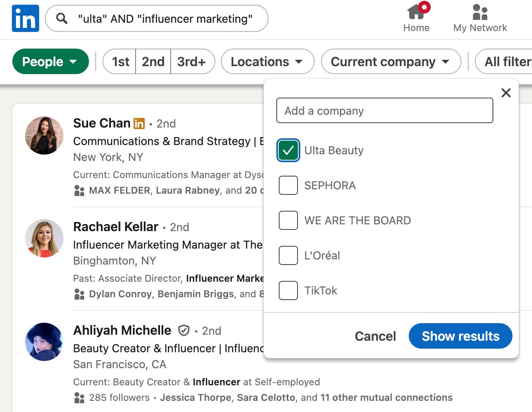Click 11 other mutual connections link
This screenshot has width=532, height=412.
pyautogui.click(x=386, y=398)
